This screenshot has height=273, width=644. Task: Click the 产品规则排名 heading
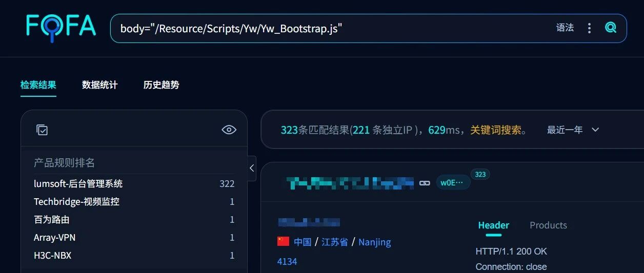click(65, 163)
